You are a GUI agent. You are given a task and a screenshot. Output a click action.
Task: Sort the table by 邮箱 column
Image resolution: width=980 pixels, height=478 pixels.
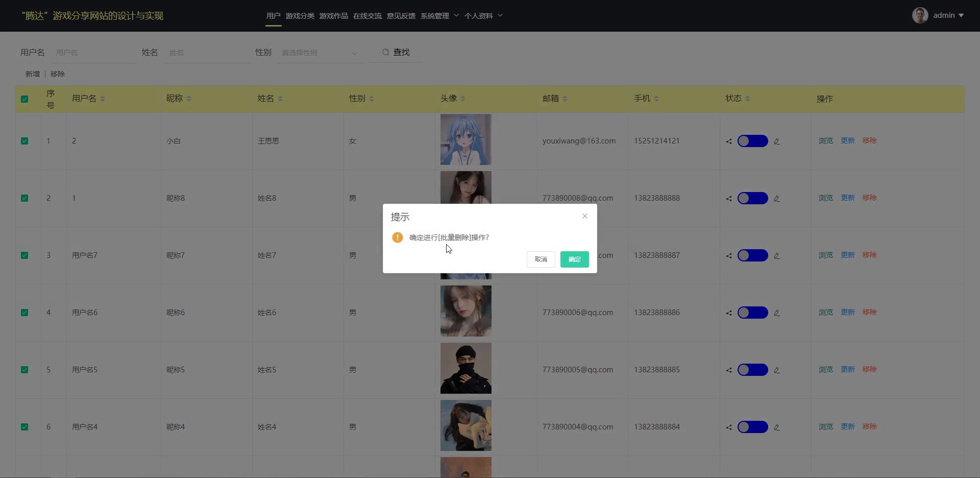pyautogui.click(x=565, y=99)
